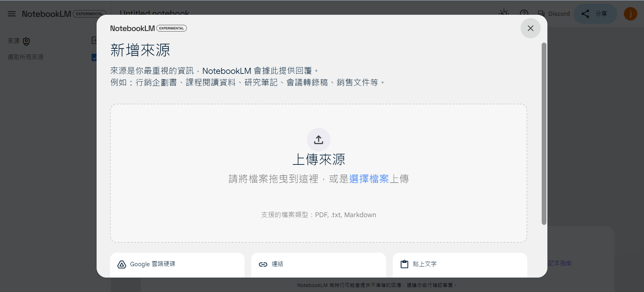Click the 選擇檔案 link
The height and width of the screenshot is (292, 644).
point(369,179)
